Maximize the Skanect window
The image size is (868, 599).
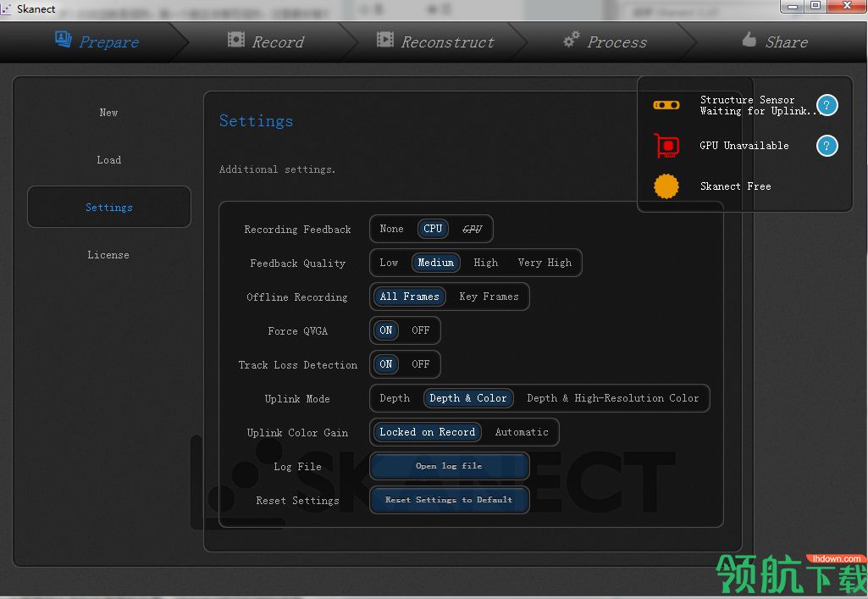pyautogui.click(x=815, y=6)
